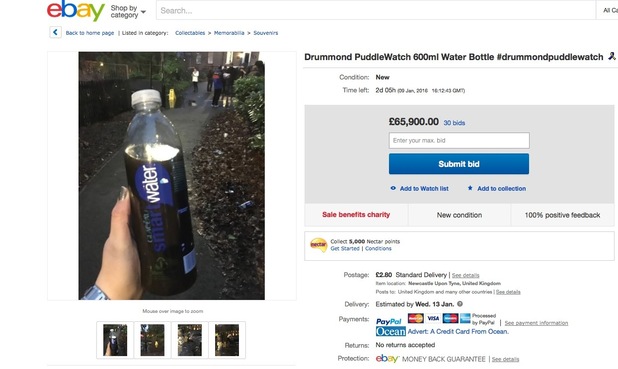Click the back arrow icon
This screenshot has width=618, height=369.
[55, 32]
